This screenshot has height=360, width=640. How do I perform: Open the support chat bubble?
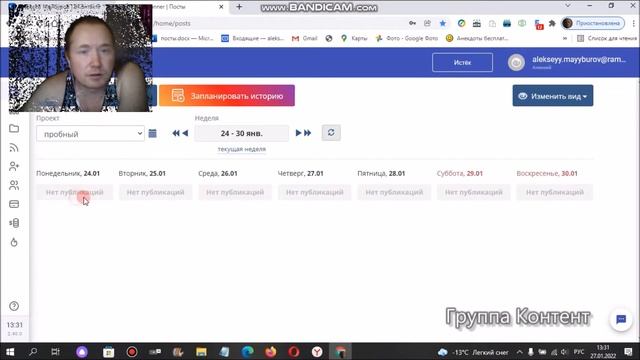click(621, 319)
